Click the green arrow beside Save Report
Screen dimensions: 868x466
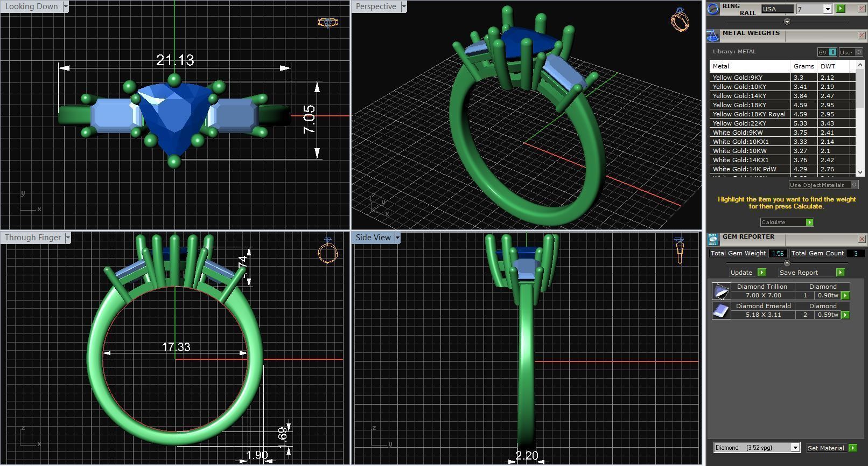(840, 272)
